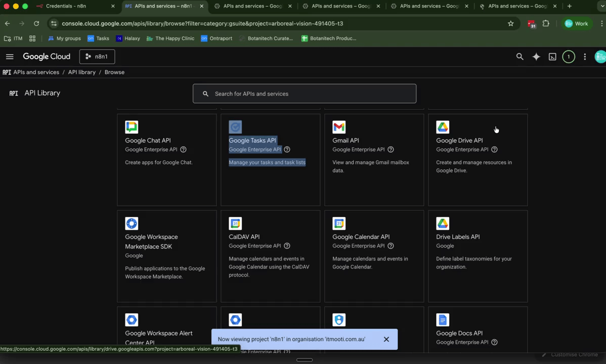Open the CalDAV API card icon
606x364 pixels.
point(235,223)
